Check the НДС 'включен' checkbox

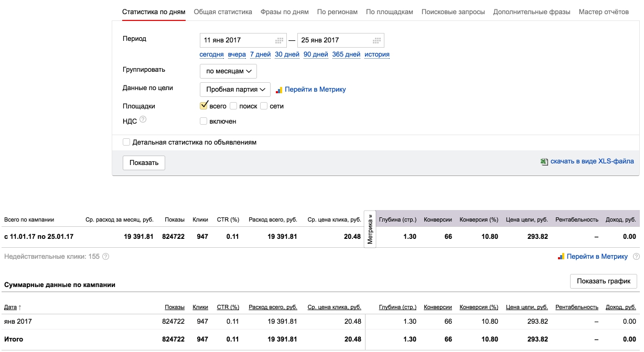point(204,122)
